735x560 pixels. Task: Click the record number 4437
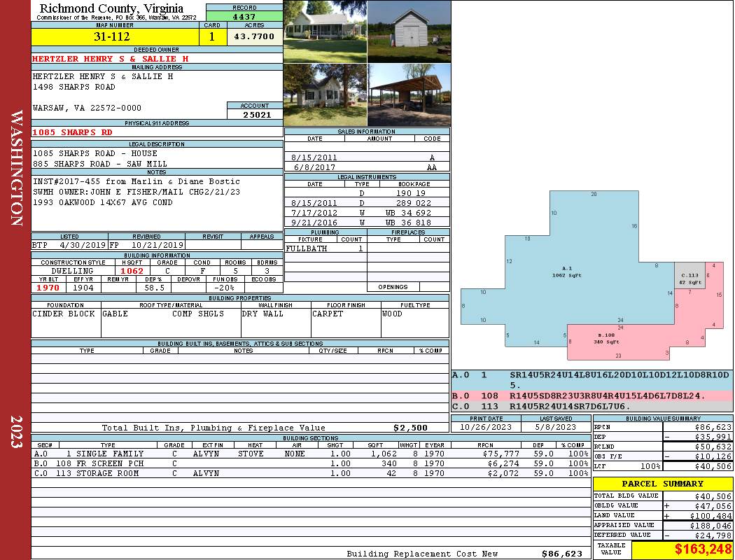[x=244, y=17]
